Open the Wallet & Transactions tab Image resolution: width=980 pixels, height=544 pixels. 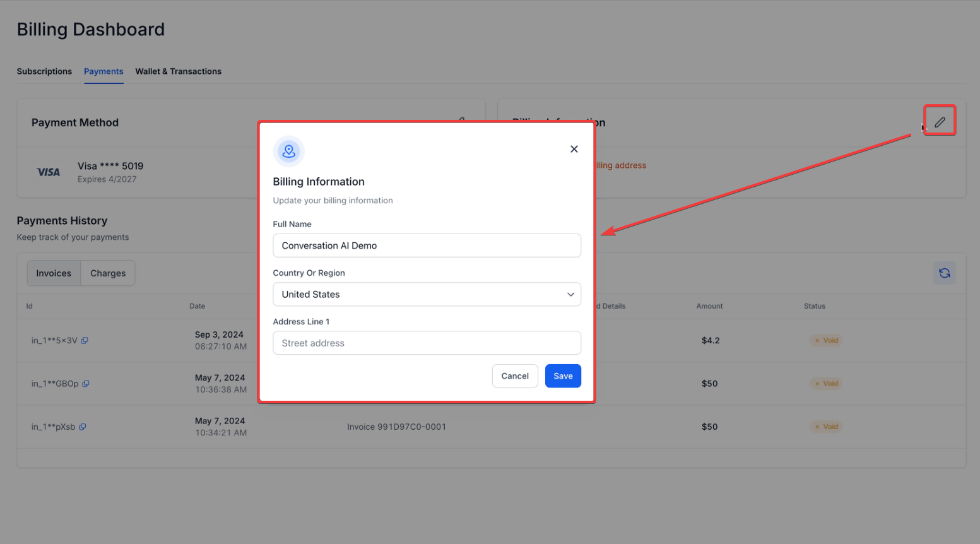pyautogui.click(x=178, y=71)
